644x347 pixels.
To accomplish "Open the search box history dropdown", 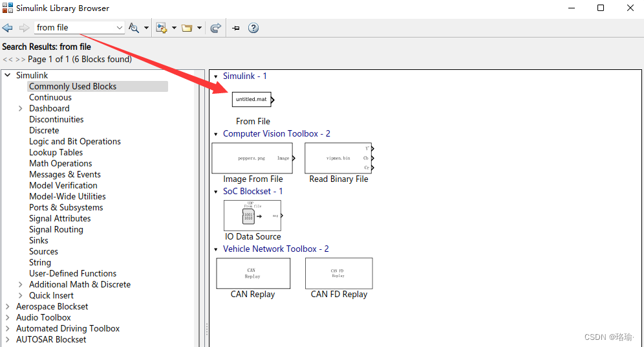I will click(x=120, y=28).
